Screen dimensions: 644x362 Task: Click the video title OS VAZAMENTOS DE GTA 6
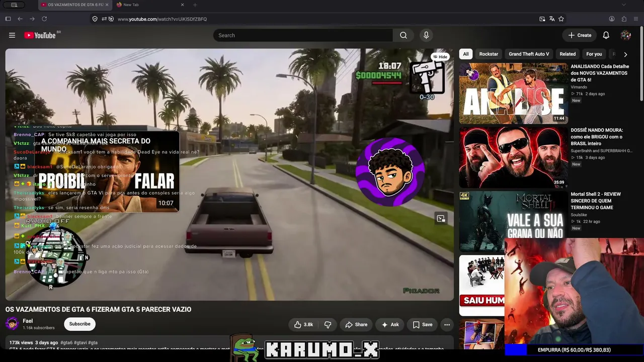pyautogui.click(x=98, y=310)
